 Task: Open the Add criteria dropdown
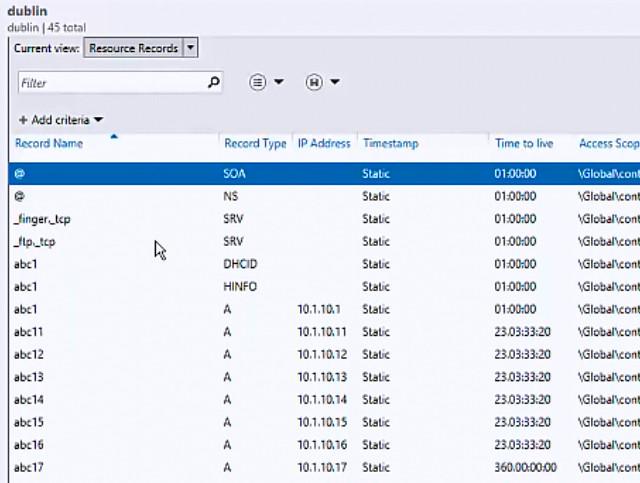click(x=61, y=120)
